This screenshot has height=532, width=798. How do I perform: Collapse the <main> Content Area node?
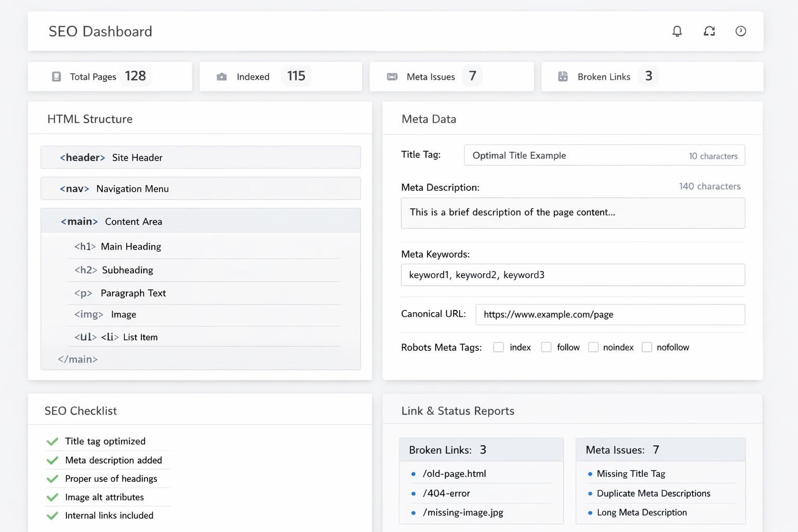coord(201,221)
